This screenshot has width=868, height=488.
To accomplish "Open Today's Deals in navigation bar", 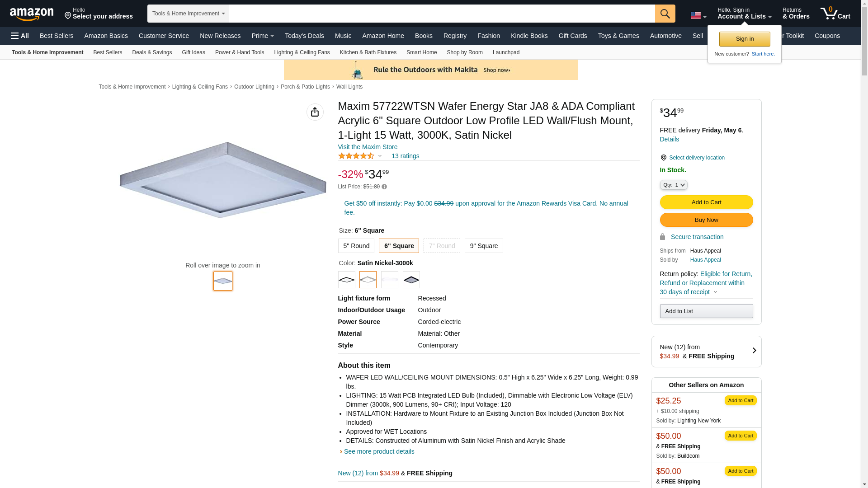I will click(304, 36).
